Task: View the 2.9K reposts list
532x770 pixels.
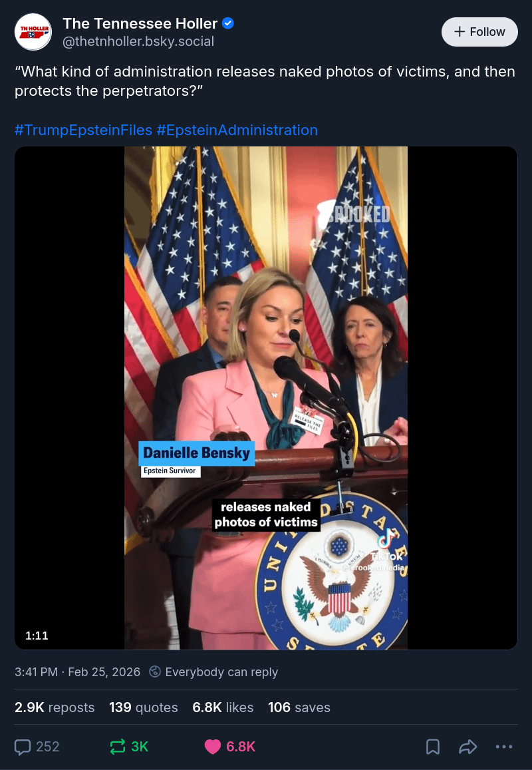Action: click(55, 707)
